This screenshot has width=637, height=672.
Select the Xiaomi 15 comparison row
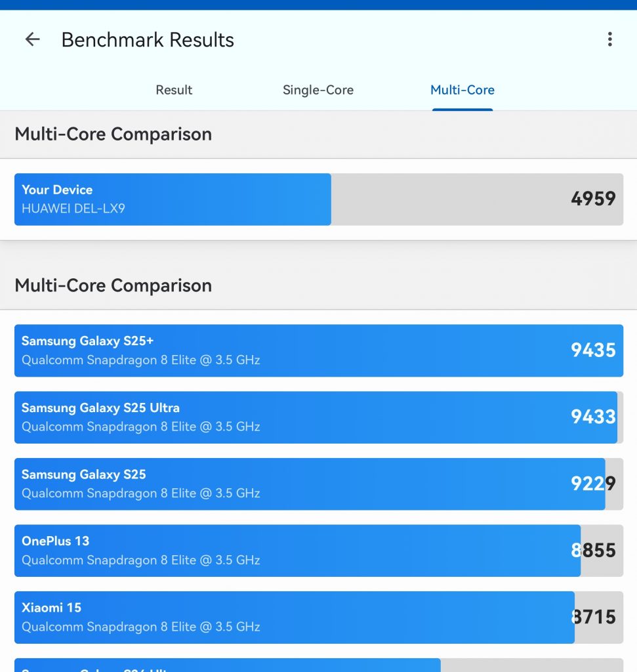262,617
